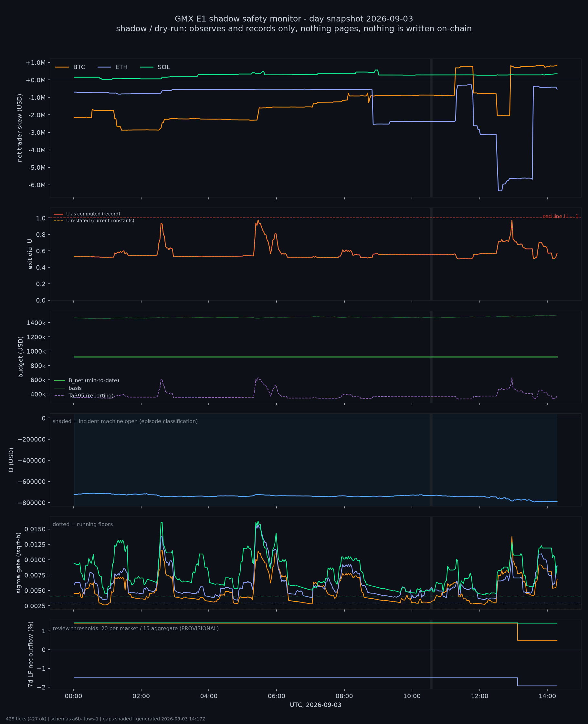The height and width of the screenshot is (724, 588).
Task: Click the "600k" budget tick label
Action: pyautogui.click(x=38, y=380)
